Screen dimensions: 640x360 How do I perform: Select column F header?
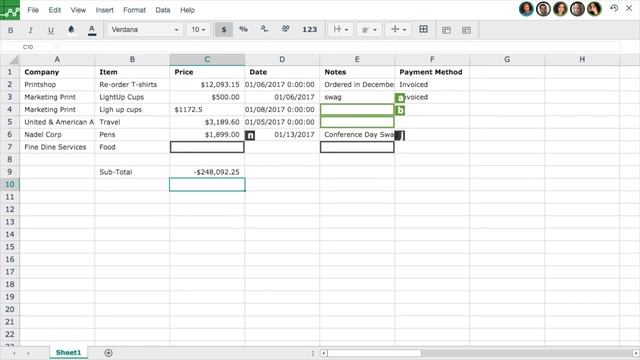432,60
